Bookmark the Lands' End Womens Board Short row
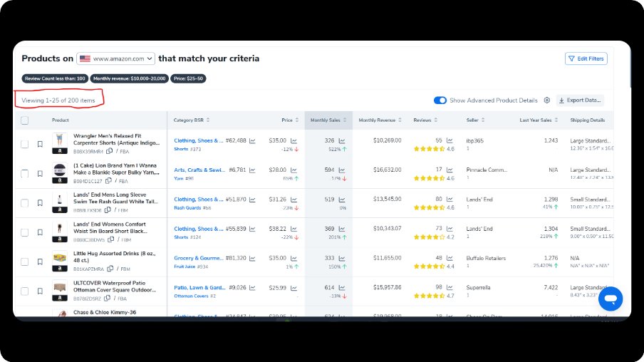The image size is (644, 362). (x=40, y=232)
